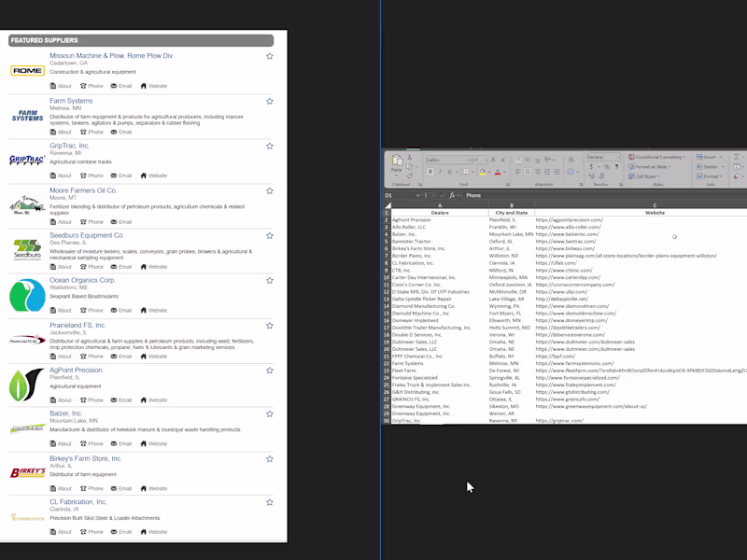747x560 pixels.
Task: Open the Insert cells dropdown
Action: tap(710, 157)
